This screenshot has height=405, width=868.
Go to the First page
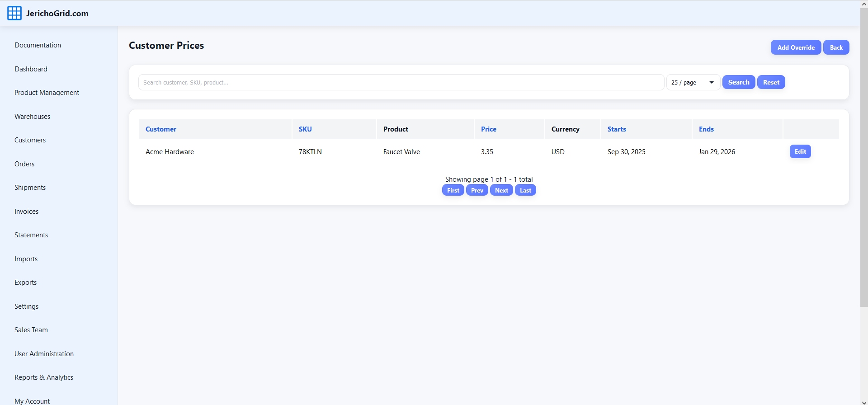(453, 190)
